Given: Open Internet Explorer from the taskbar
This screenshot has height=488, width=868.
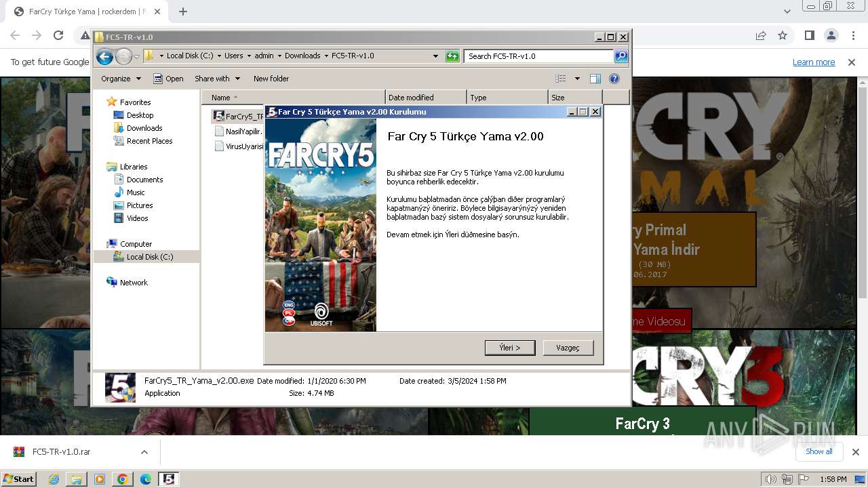Looking at the screenshot, I should point(54,479).
